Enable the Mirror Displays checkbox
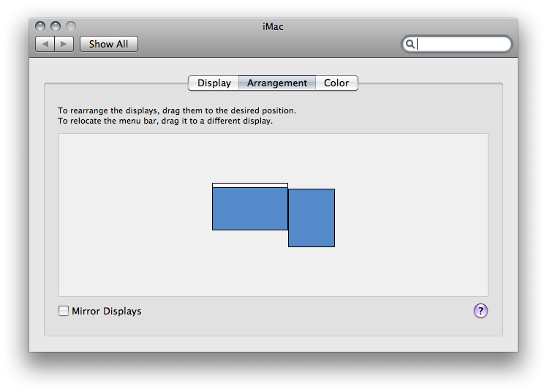547x392 pixels. point(64,311)
